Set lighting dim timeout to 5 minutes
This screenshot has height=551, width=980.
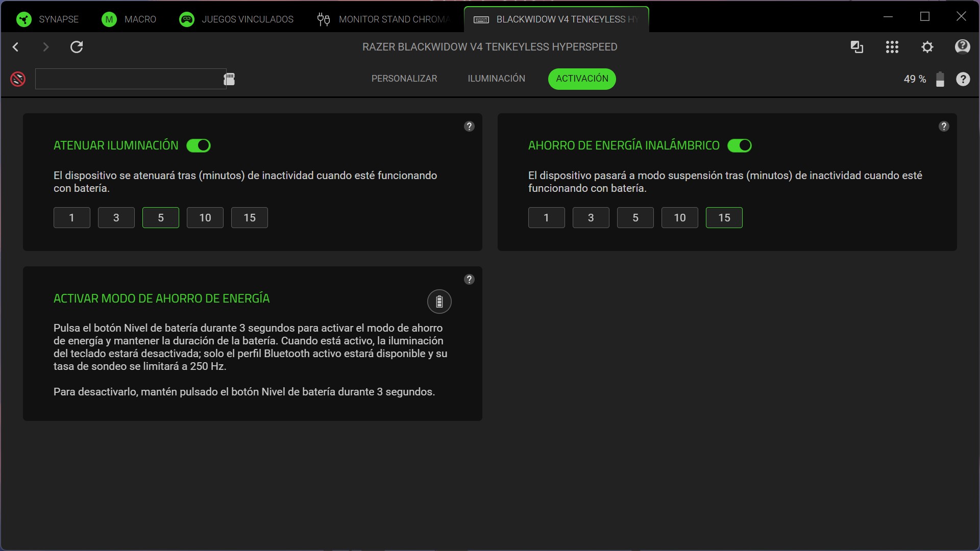coord(161,218)
